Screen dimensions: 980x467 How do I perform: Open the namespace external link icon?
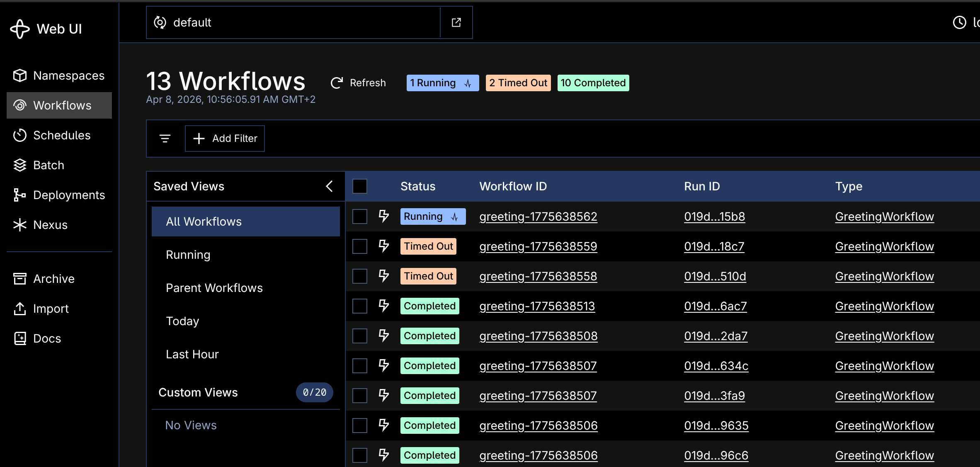click(456, 22)
